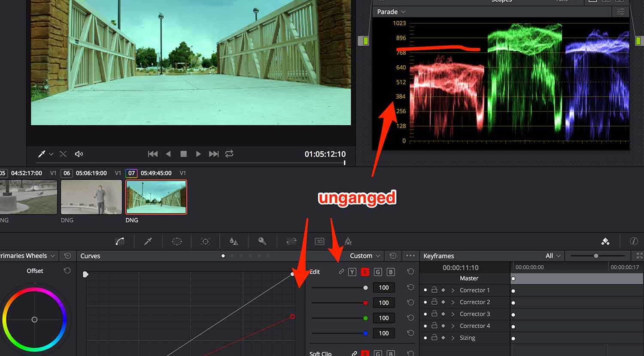The height and width of the screenshot is (356, 644).
Task: Adjust the white master intensity slider
Action: [365, 287]
